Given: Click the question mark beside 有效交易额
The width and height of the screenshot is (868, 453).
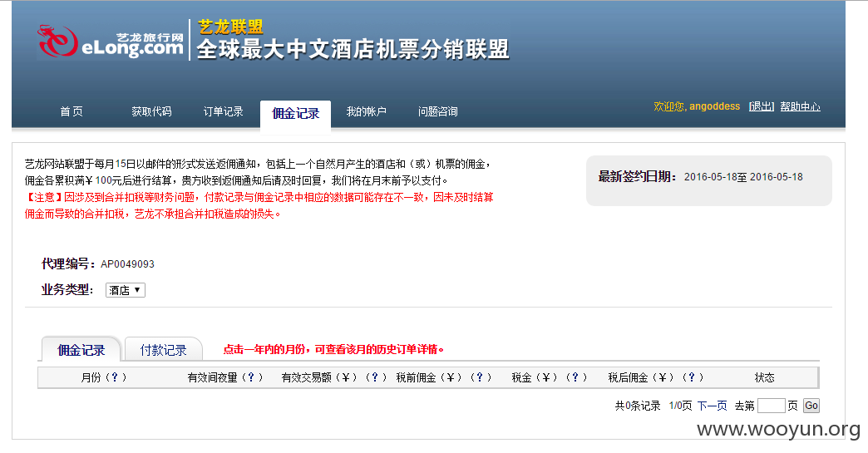Looking at the screenshot, I should [374, 377].
